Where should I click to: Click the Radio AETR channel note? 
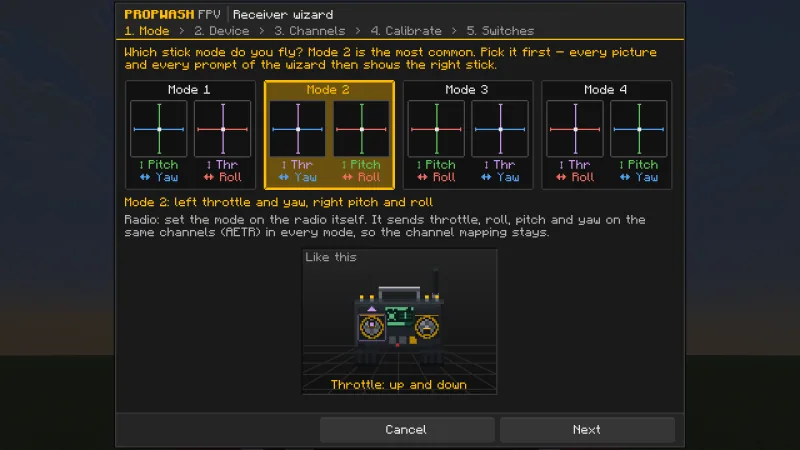385,226
